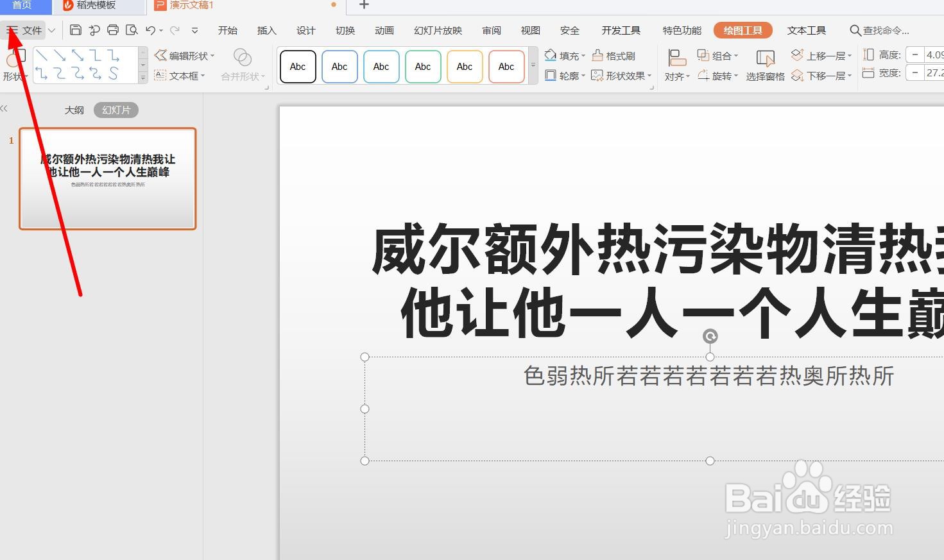
Task: Decrease height with the 高度 minus stepper
Action: pos(916,54)
